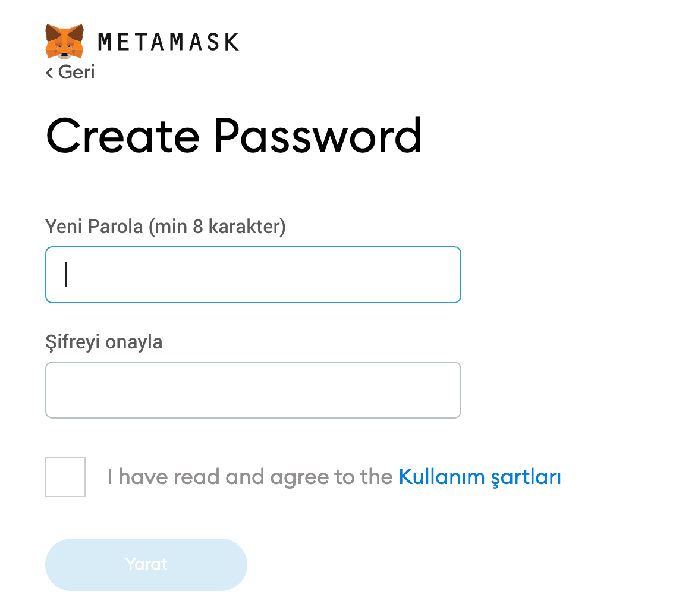View terms via blue Kullanım şartları text
Screen dimensions: 679x616
tap(480, 477)
